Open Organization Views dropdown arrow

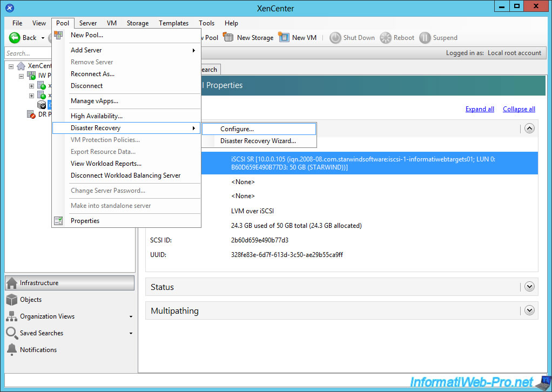(131, 317)
